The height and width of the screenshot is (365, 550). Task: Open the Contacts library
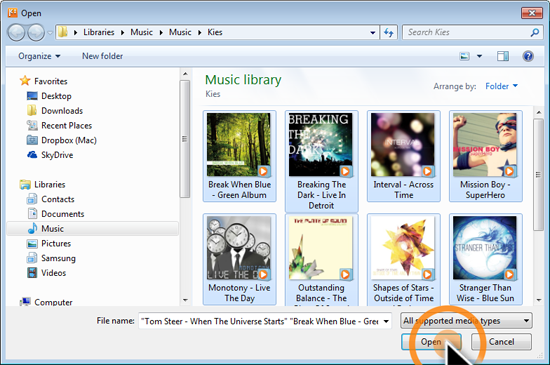coord(58,199)
